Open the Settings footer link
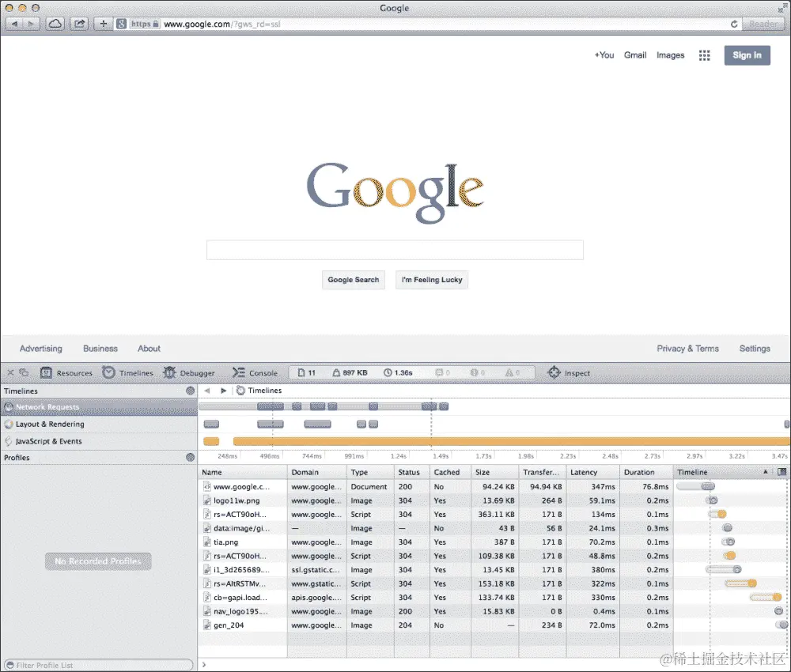Screen dimensions: 791x672 (755, 349)
